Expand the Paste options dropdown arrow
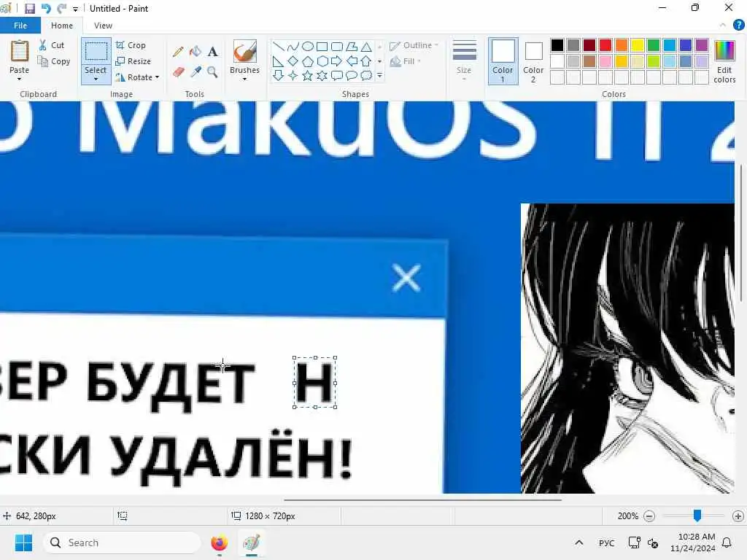 (x=19, y=79)
